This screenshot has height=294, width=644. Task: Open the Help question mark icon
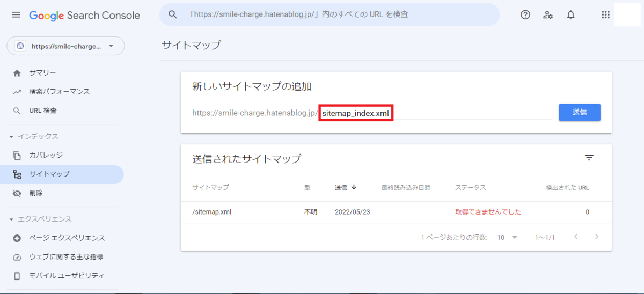525,15
